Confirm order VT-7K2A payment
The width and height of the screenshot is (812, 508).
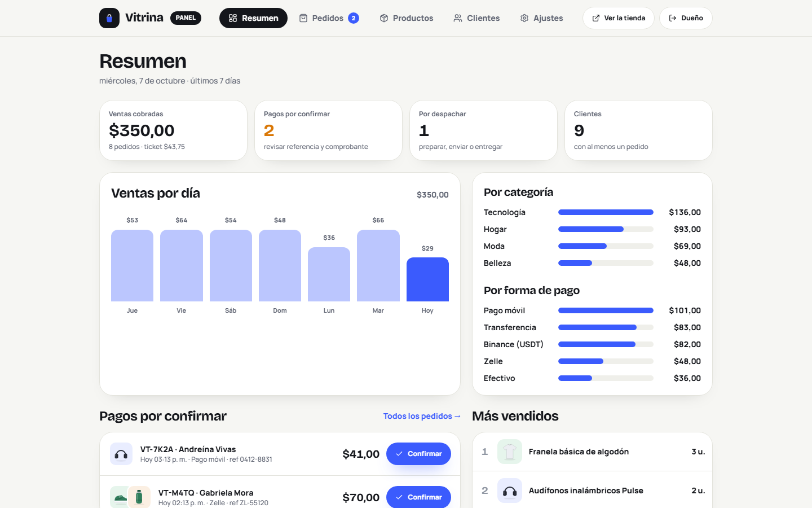(418, 454)
